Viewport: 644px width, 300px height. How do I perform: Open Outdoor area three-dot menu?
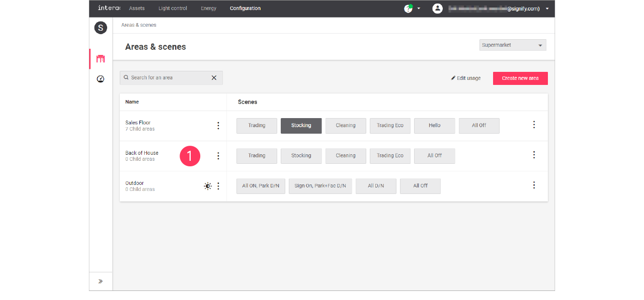(x=218, y=186)
